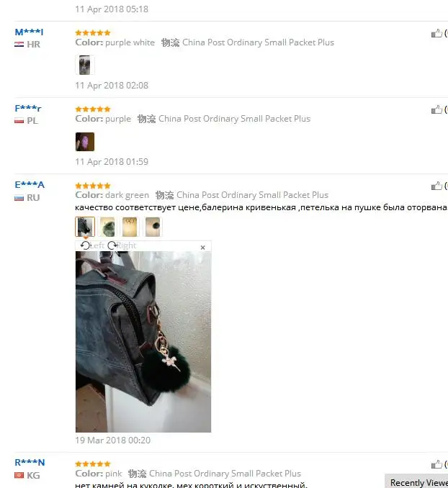Rotate expanded photo left
448x488 pixels.
[x=92, y=245]
